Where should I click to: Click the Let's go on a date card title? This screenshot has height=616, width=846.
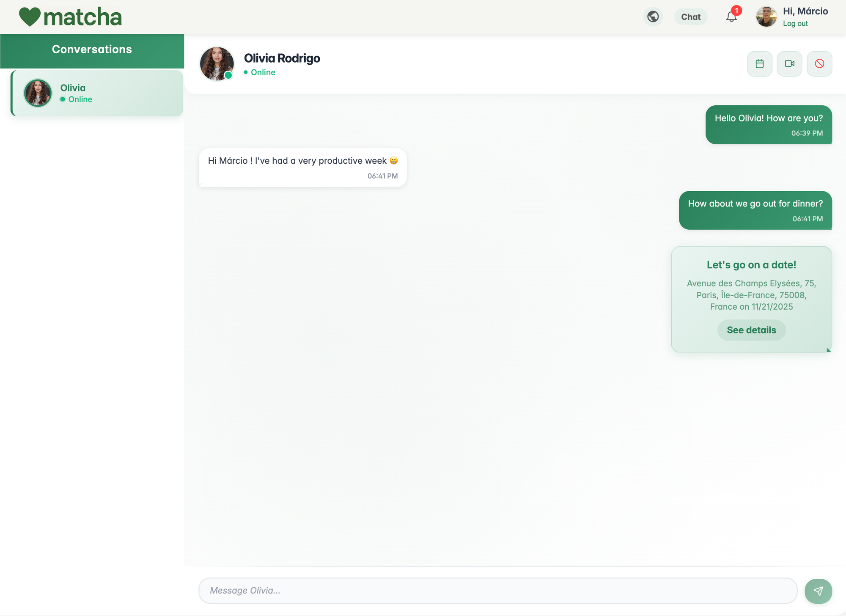[751, 265]
